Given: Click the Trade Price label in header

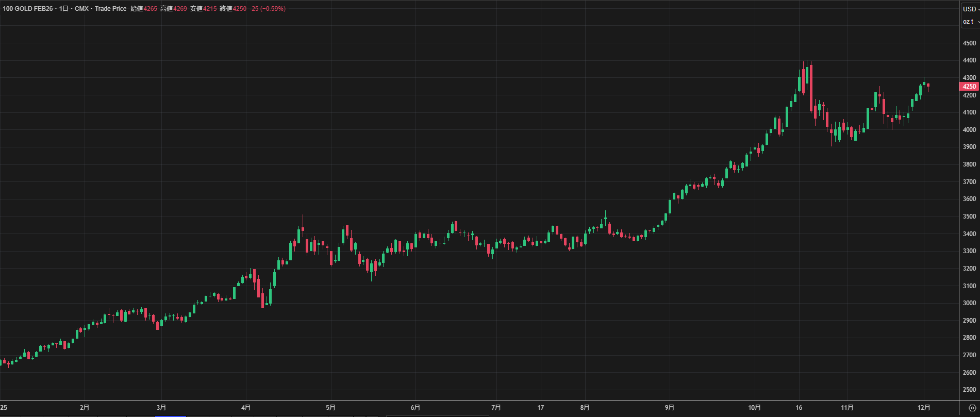Looking at the screenshot, I should tap(110, 9).
